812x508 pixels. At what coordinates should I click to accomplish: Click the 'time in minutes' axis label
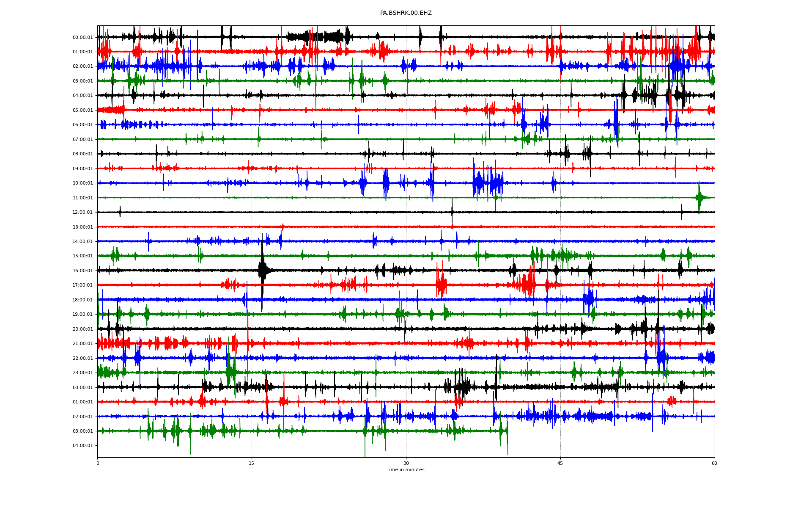[x=406, y=469]
